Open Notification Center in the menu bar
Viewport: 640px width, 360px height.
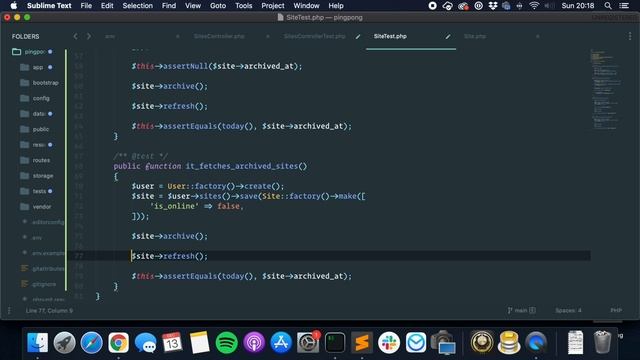pos(624,6)
